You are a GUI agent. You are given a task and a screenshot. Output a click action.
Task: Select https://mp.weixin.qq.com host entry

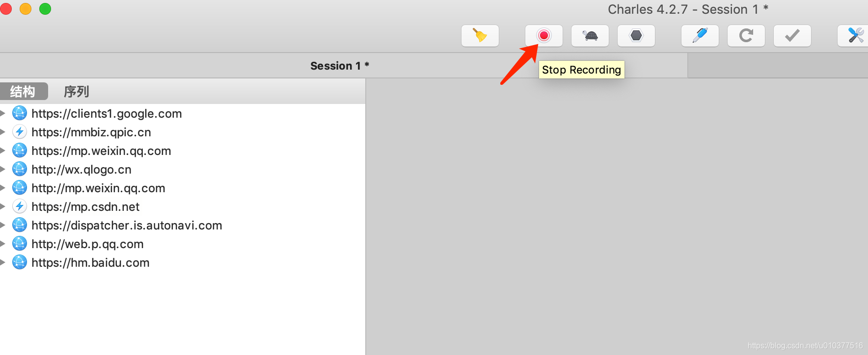[x=101, y=151]
